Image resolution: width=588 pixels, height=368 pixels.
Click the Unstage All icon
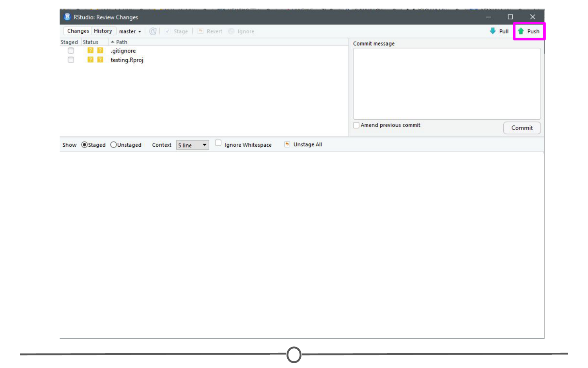[x=287, y=144]
